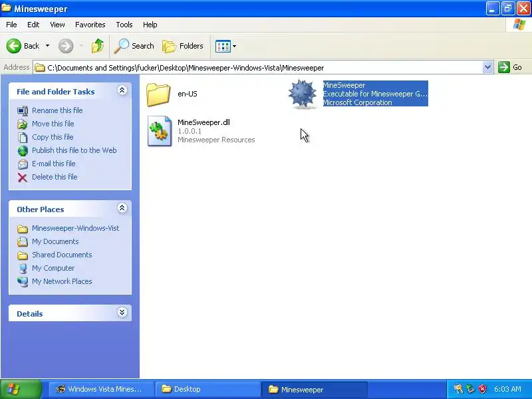Click Rename this file
Image resolution: width=532 pixels, height=399 pixels.
(x=57, y=110)
